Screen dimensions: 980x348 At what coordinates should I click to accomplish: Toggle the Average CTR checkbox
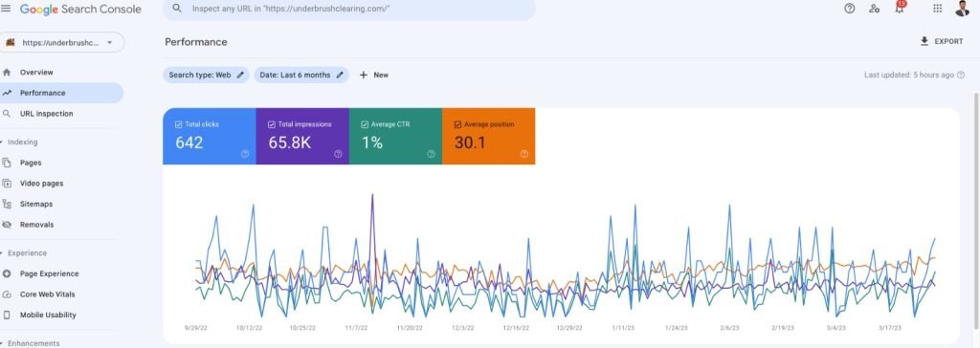pos(365,124)
